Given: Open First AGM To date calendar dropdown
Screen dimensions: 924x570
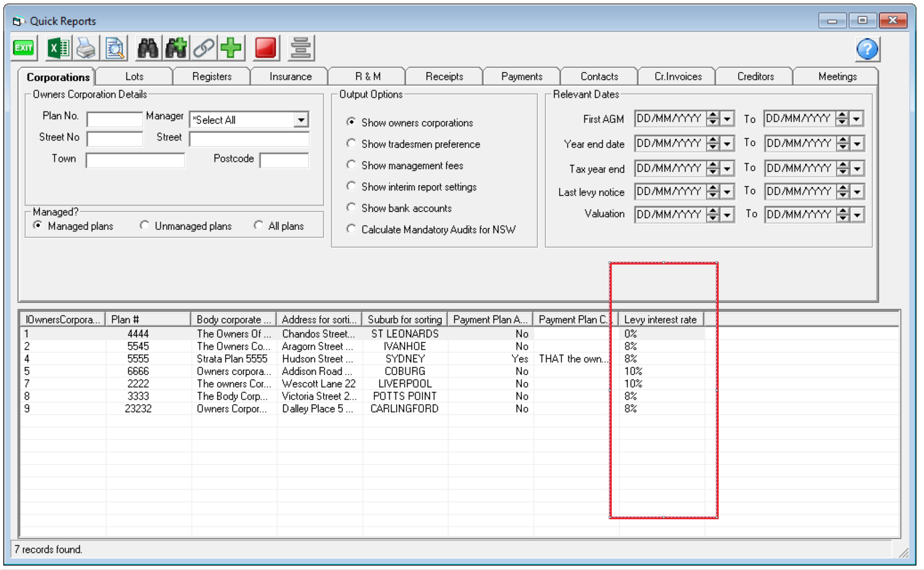Looking at the screenshot, I should (x=857, y=119).
